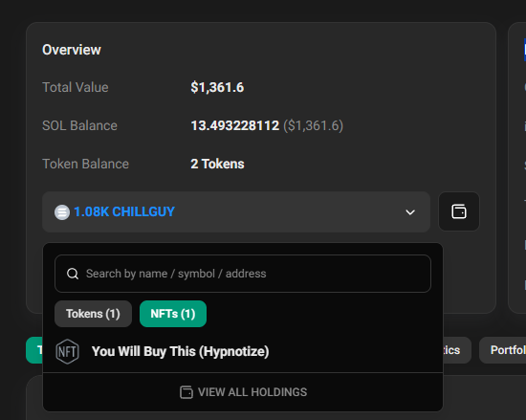526x420 pixels.
Task: Open the 1.08K CHILLGUY token selector
Action: click(236, 212)
